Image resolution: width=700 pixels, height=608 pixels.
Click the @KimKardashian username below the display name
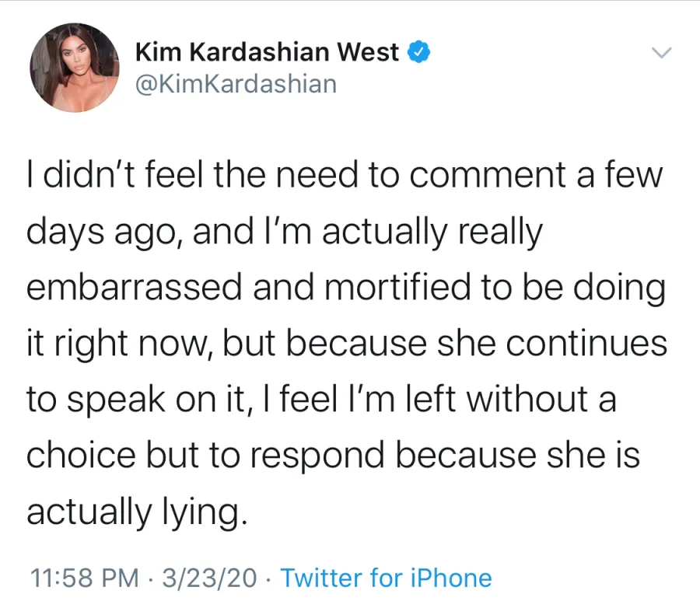(236, 83)
